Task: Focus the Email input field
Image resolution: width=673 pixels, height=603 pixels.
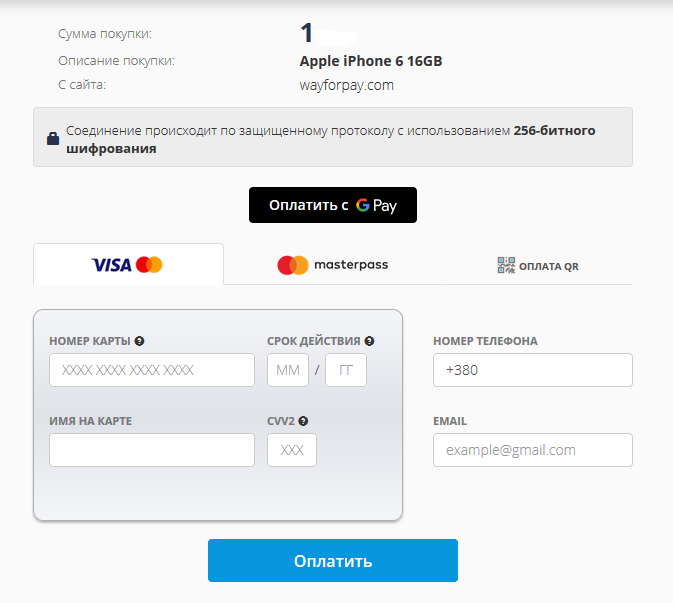Action: (x=533, y=450)
